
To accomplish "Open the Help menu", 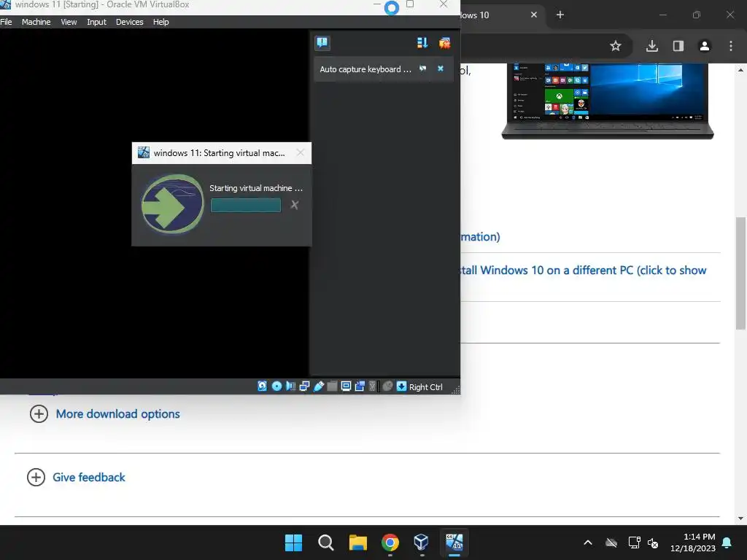I will click(x=161, y=22).
